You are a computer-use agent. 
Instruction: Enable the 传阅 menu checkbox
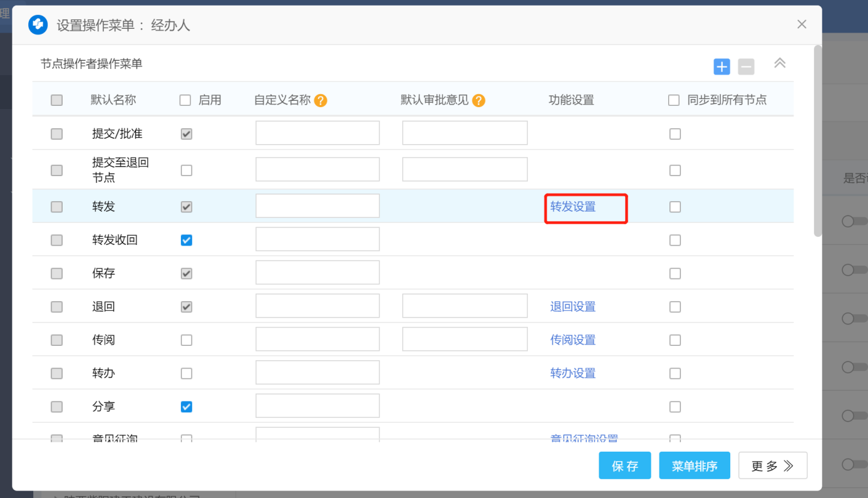click(x=186, y=340)
